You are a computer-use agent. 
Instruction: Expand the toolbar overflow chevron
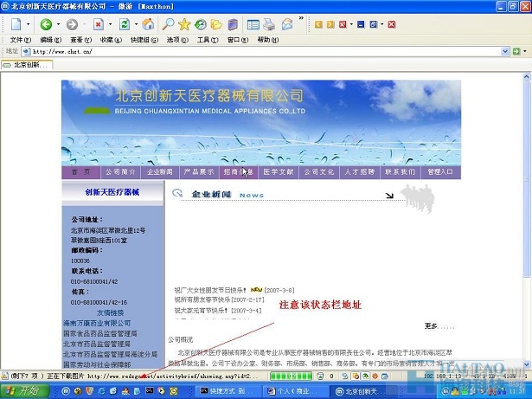[301, 18]
